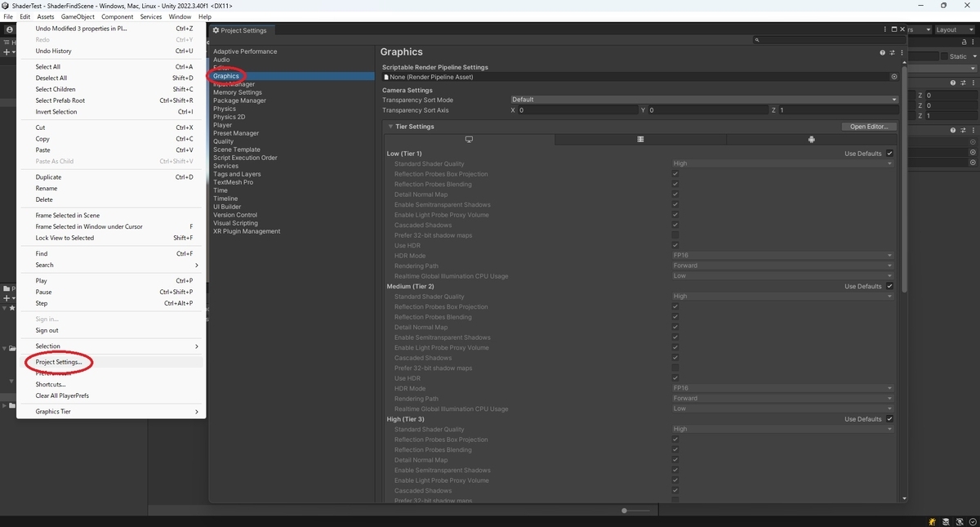Uncheck Use Defaults for Low (Tier 1)
980x527 pixels.
pyautogui.click(x=889, y=153)
